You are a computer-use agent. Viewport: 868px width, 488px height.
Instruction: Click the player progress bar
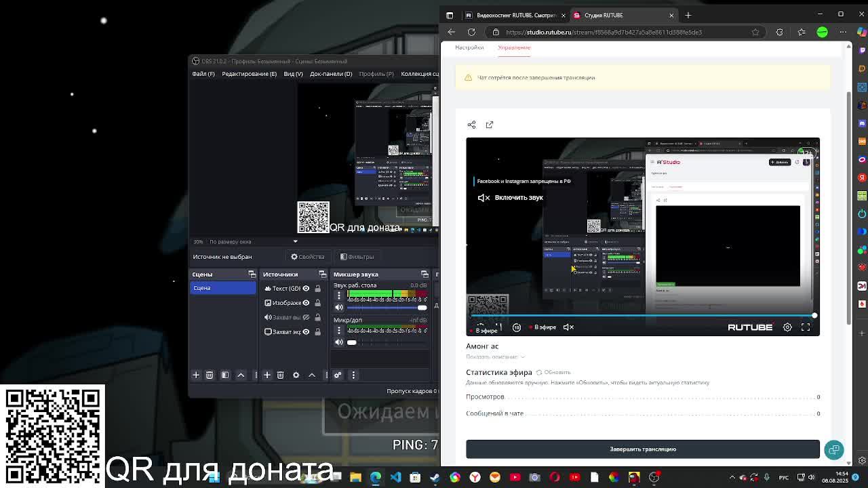pos(643,316)
